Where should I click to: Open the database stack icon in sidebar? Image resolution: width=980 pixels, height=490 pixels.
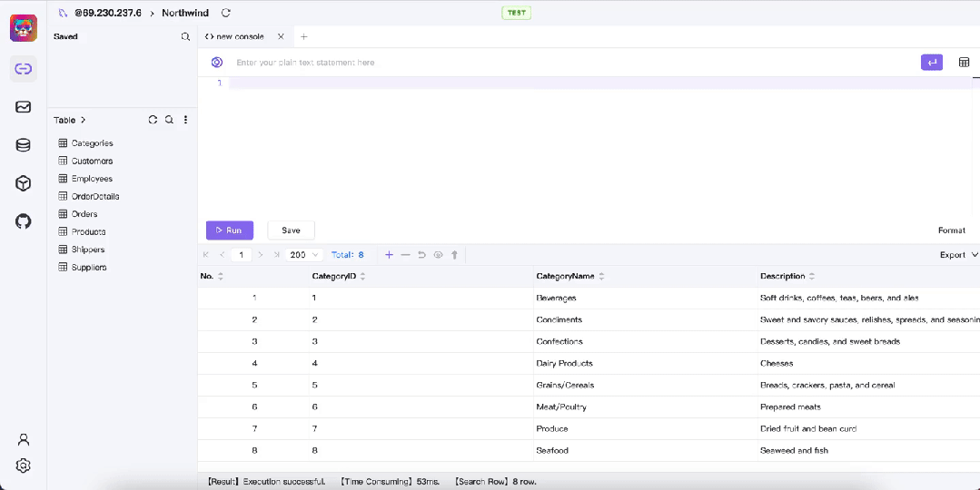click(x=23, y=145)
